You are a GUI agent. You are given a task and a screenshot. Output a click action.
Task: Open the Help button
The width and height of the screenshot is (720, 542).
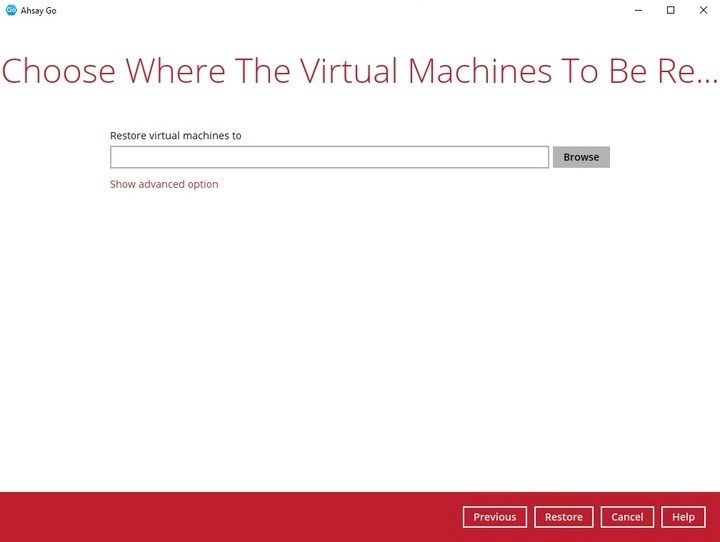pyautogui.click(x=683, y=517)
